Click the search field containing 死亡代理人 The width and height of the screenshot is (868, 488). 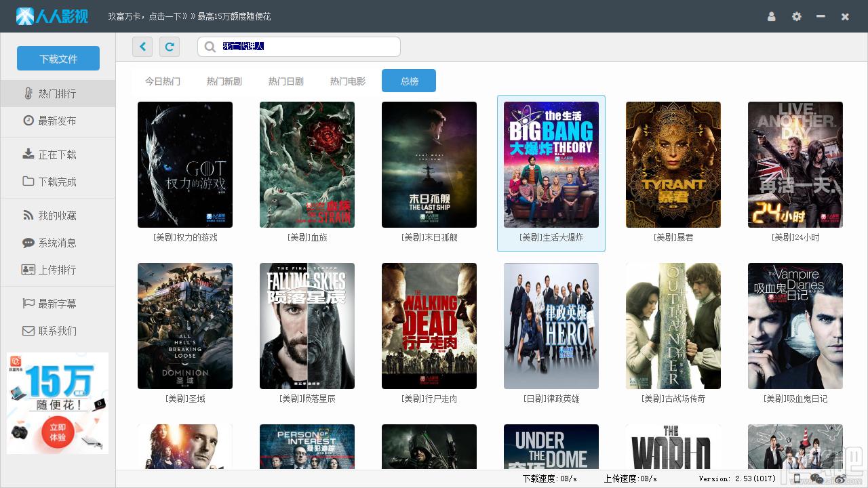click(299, 47)
